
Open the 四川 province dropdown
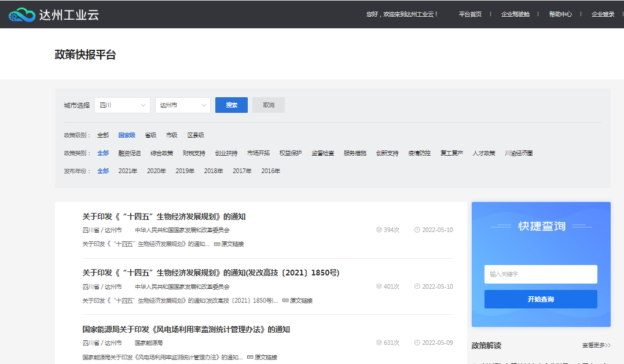[x=122, y=105]
